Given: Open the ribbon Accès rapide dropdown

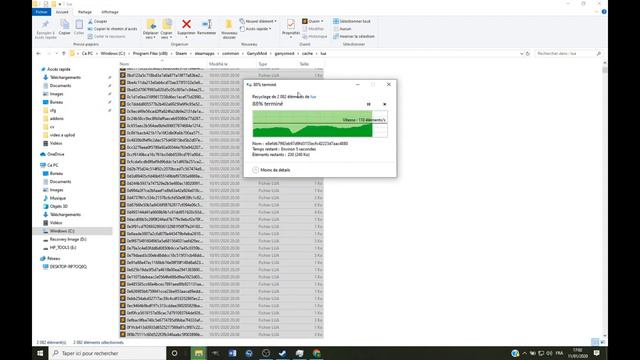Looking at the screenshot, I should tap(256, 29).
